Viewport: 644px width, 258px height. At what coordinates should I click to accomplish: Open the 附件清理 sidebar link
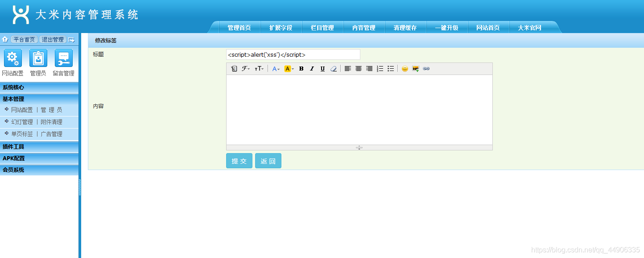(x=51, y=122)
